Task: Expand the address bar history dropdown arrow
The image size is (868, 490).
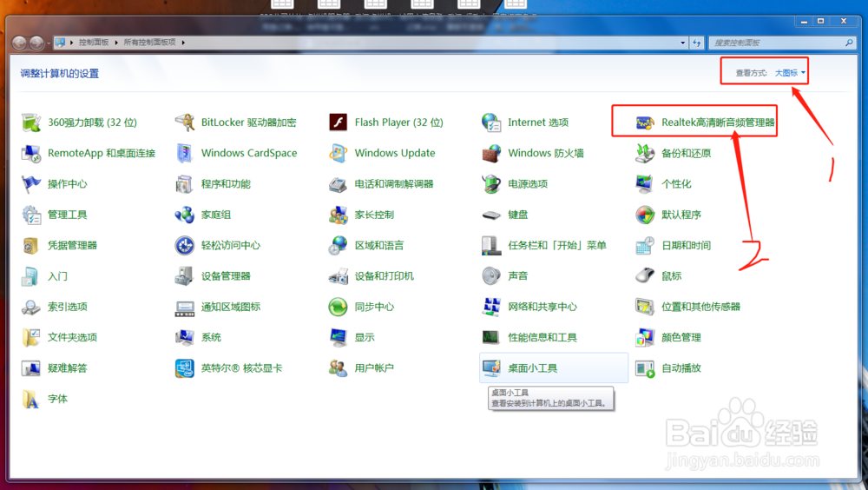Action: click(x=682, y=42)
